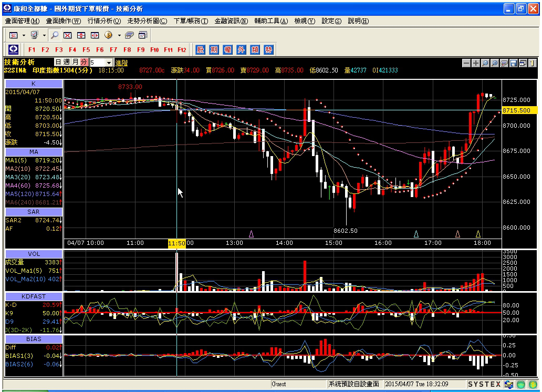542x392 pixels.
Task: Click the K panel header
Action: pos(34,84)
